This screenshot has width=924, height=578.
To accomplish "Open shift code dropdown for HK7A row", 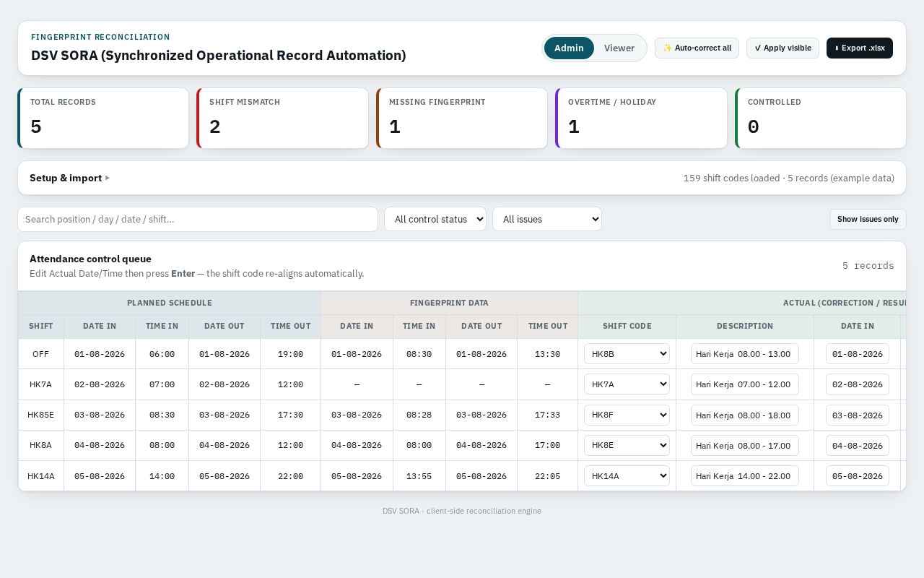I will [x=627, y=384].
